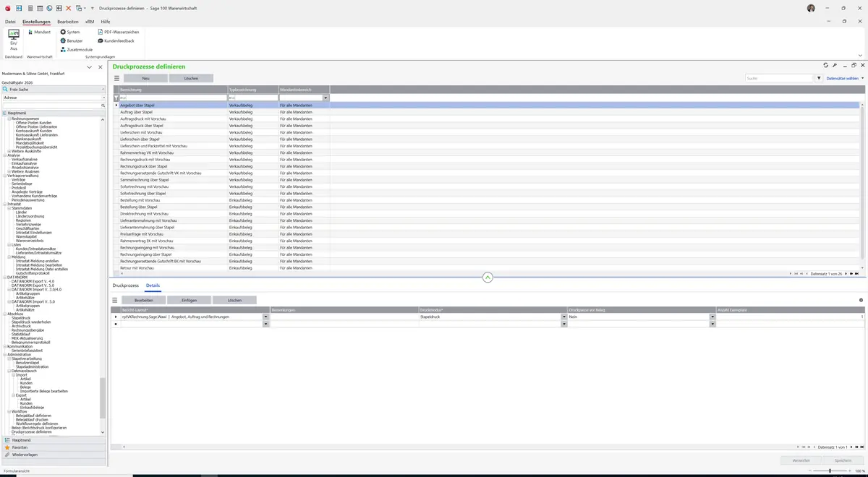The image size is (868, 477).
Task: Open the Druckpause vor Beleg dropdown showing Nein
Action: coord(712,317)
